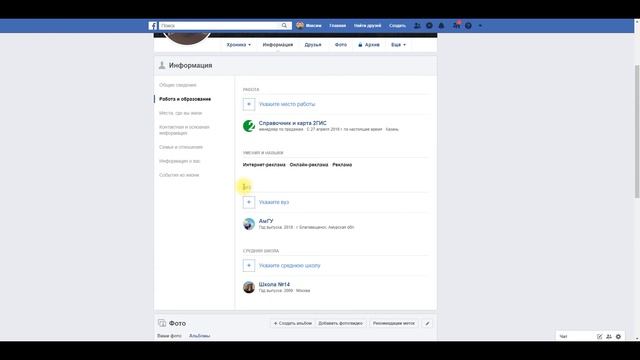This screenshot has height=360, width=640.
Task: Expand the Хроника dropdown tab
Action: pyautogui.click(x=239, y=45)
